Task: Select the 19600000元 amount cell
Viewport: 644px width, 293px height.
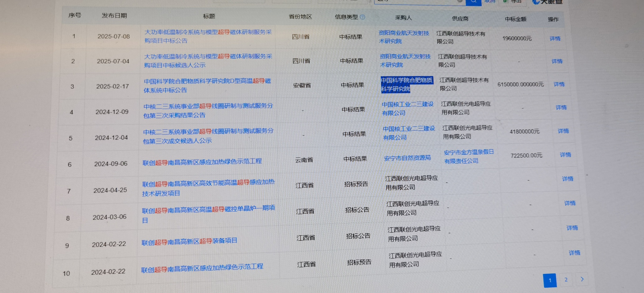Action: click(517, 38)
